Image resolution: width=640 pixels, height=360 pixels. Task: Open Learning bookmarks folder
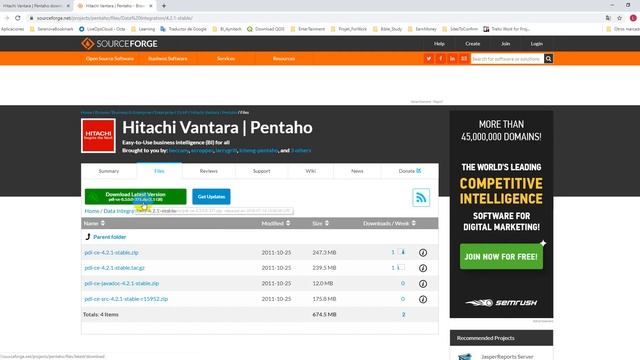[143, 29]
